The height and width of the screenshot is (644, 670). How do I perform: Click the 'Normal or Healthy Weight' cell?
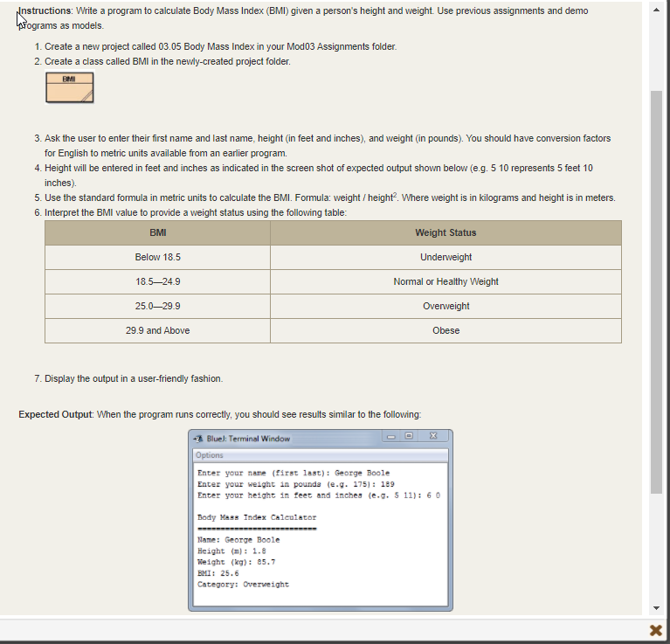coord(446,281)
